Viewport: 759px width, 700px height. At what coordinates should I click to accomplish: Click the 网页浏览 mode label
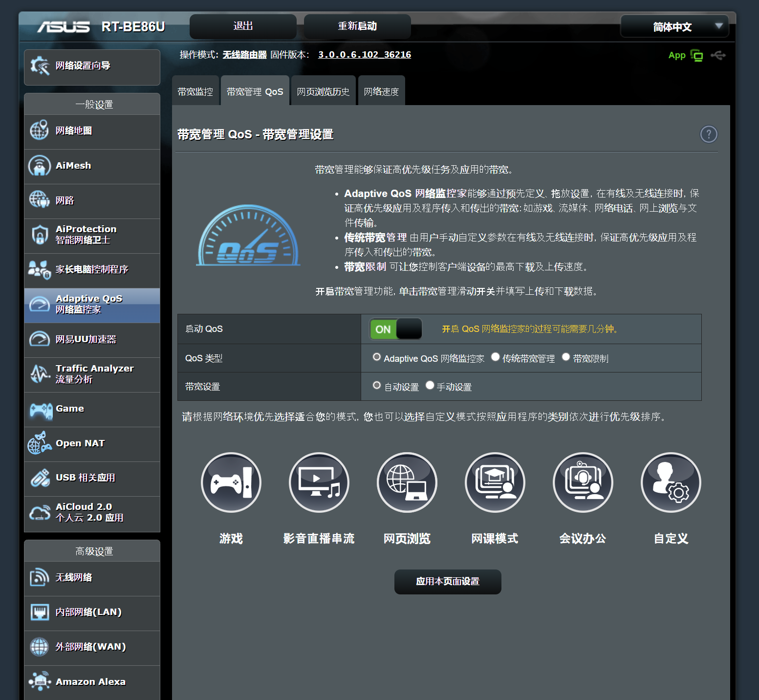tap(407, 539)
